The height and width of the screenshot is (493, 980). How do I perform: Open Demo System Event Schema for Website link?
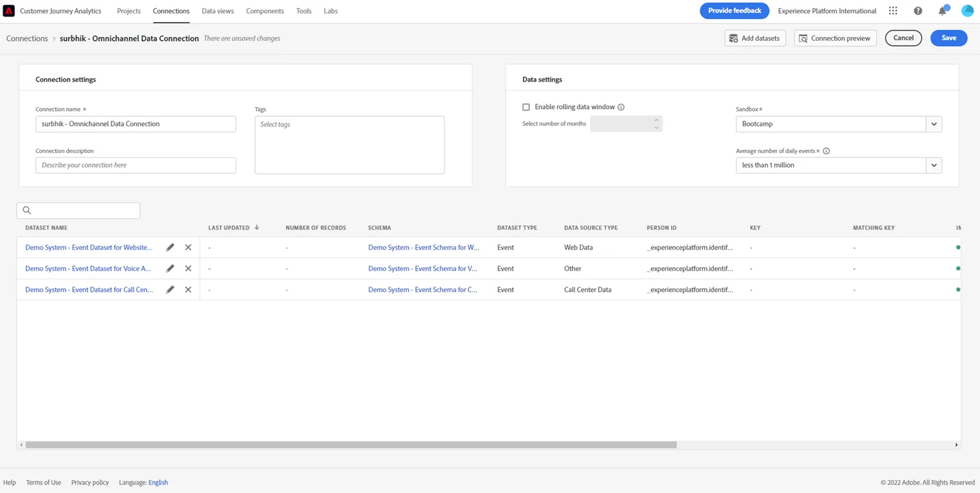coord(424,247)
